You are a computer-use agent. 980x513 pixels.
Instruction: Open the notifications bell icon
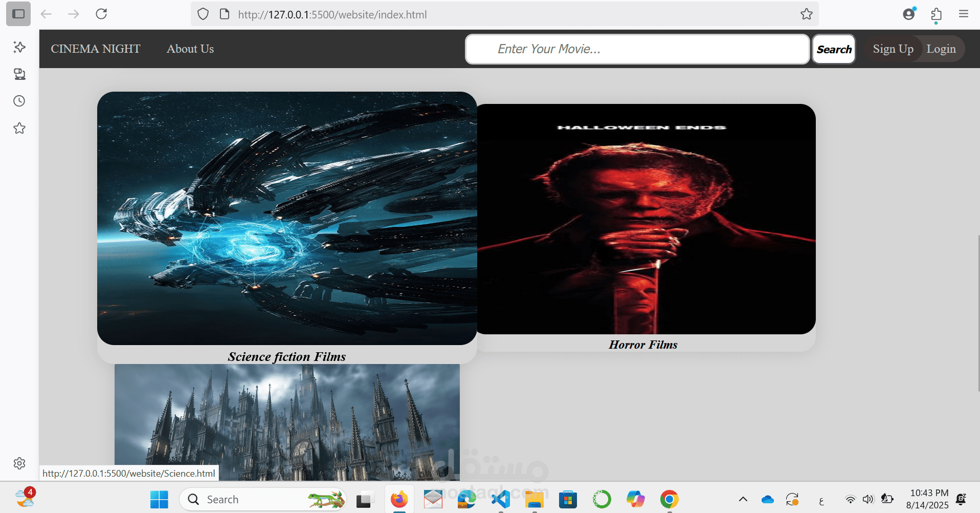tap(961, 499)
